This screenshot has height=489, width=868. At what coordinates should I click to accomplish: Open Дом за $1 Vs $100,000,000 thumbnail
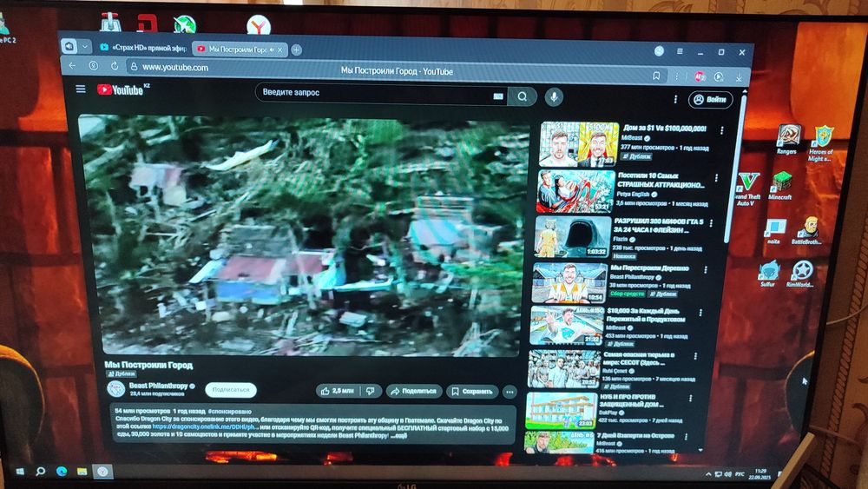coord(580,144)
